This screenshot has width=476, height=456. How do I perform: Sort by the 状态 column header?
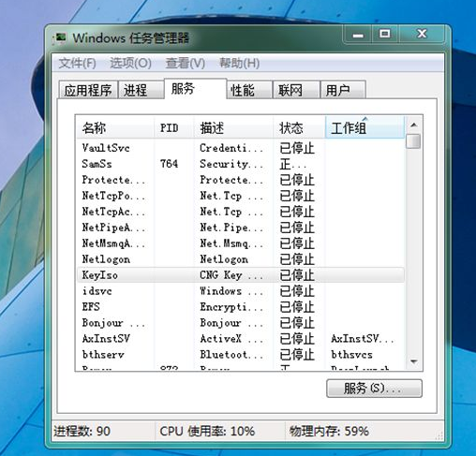pyautogui.click(x=300, y=127)
